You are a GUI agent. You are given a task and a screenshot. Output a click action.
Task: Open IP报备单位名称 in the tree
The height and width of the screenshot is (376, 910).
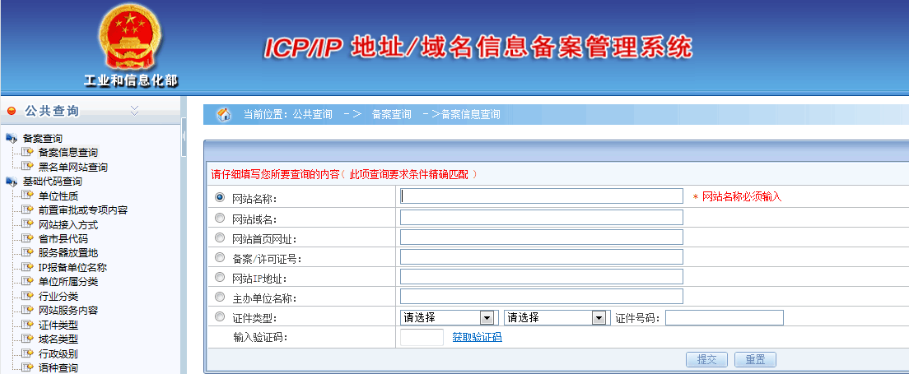pyautogui.click(x=73, y=267)
